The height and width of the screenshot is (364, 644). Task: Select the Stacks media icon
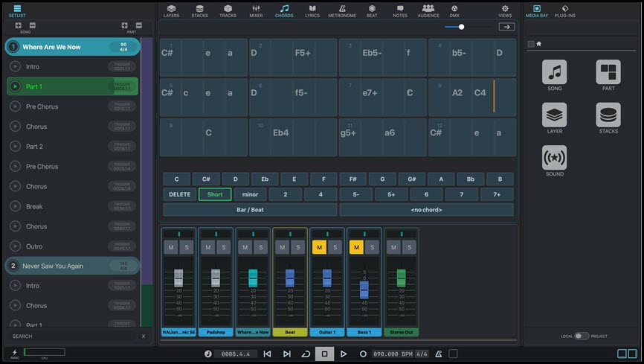[608, 115]
